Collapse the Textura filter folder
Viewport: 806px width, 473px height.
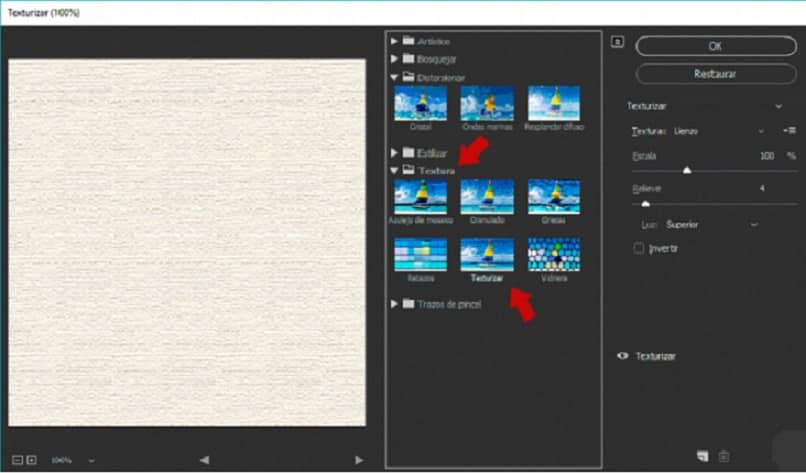pos(394,170)
